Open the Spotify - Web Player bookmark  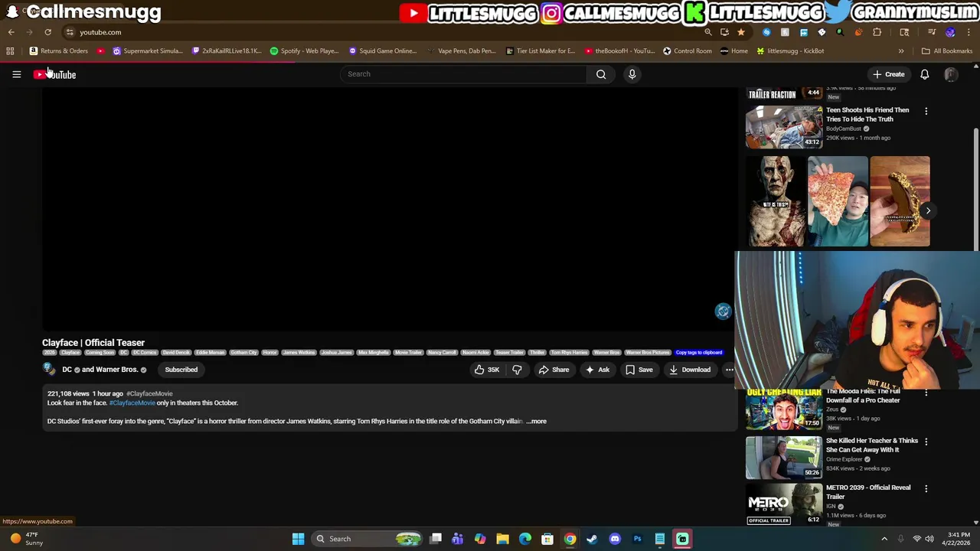point(304,51)
